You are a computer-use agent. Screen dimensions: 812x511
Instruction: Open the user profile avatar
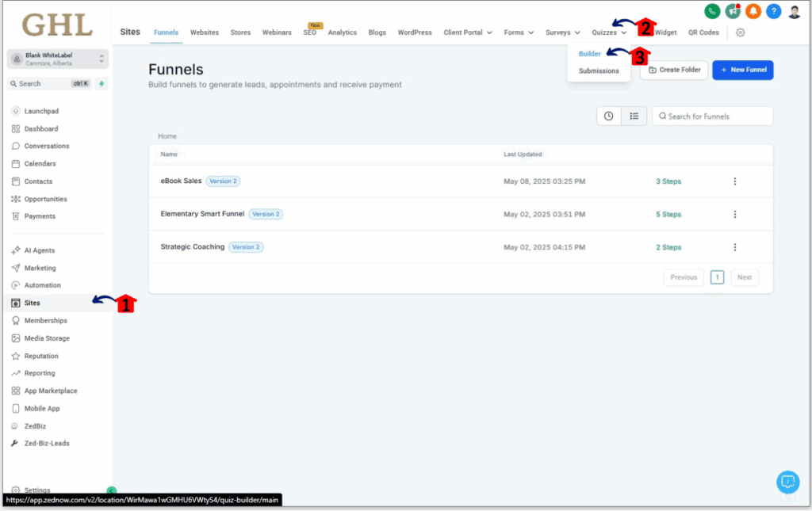coord(795,11)
